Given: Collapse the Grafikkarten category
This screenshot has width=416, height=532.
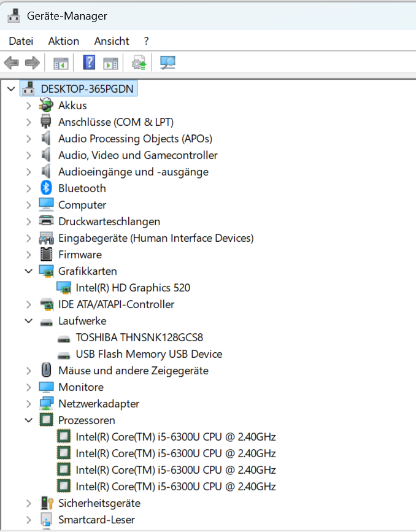Looking at the screenshot, I should [x=29, y=271].
